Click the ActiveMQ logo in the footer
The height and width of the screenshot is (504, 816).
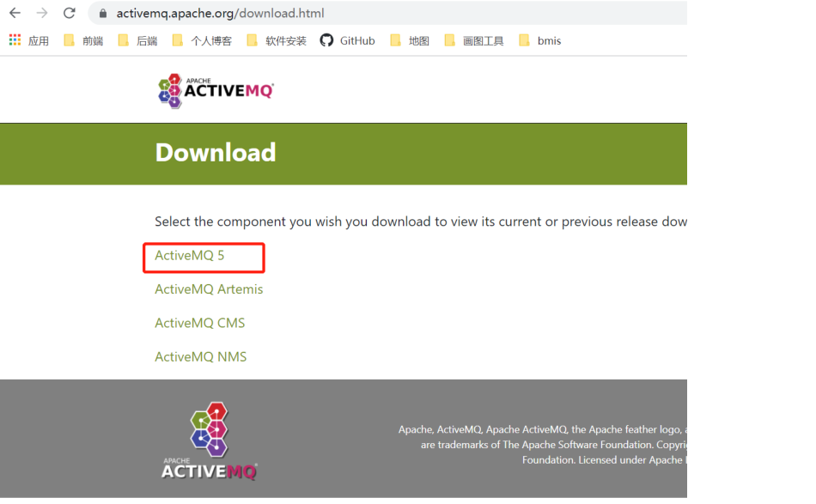(210, 441)
